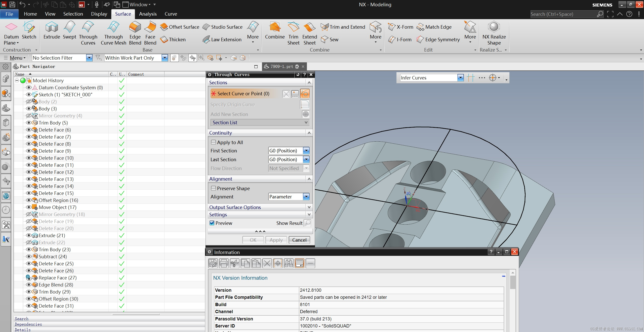644x332 pixels.
Task: Open the Infer Curves dropdown
Action: point(460,78)
